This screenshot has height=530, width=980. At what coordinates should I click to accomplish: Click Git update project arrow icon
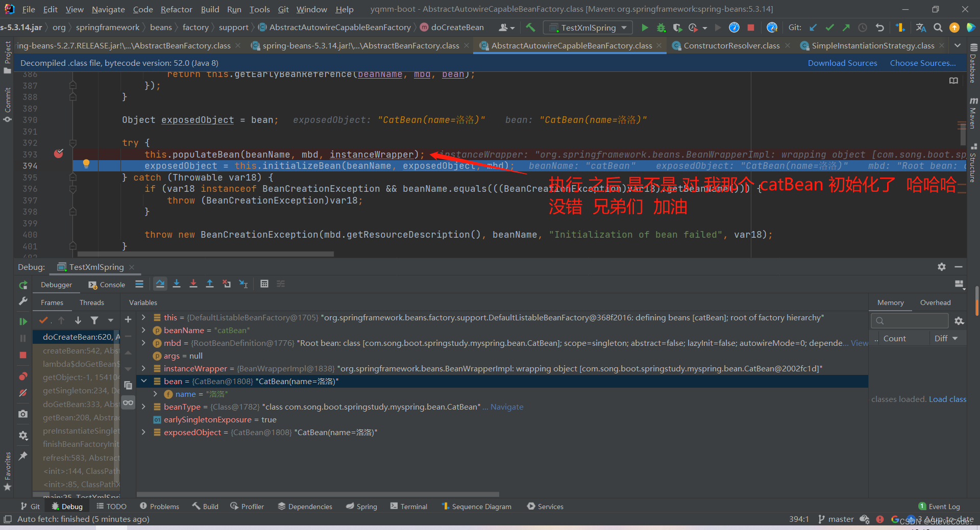(x=813, y=28)
